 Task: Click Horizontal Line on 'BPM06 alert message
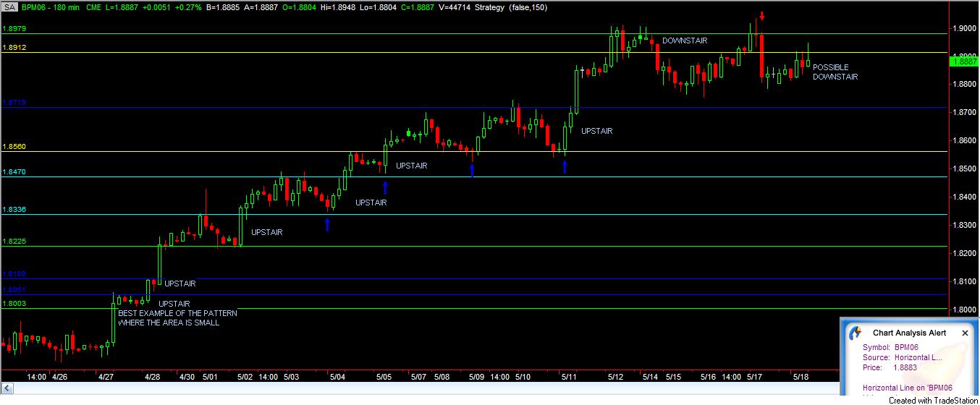(x=906, y=388)
